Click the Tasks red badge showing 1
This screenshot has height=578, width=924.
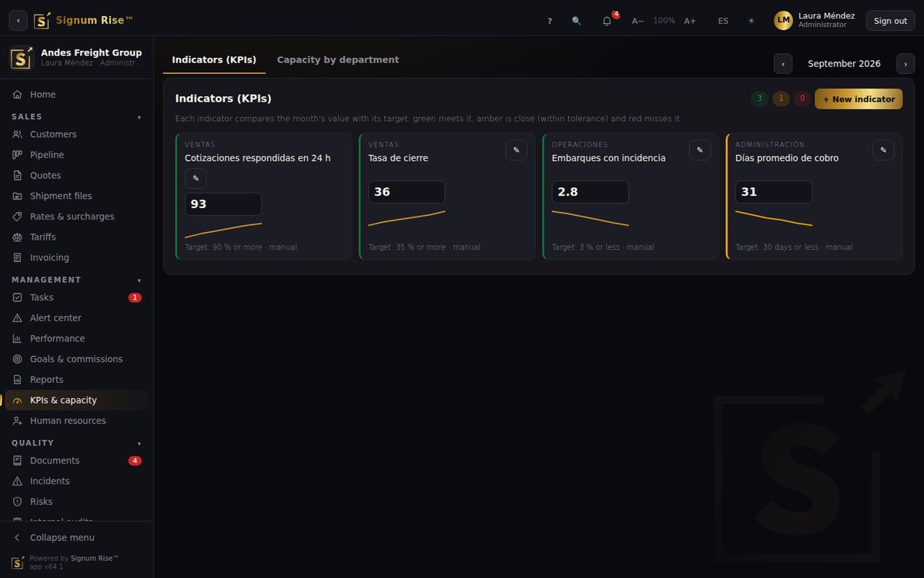[135, 297]
